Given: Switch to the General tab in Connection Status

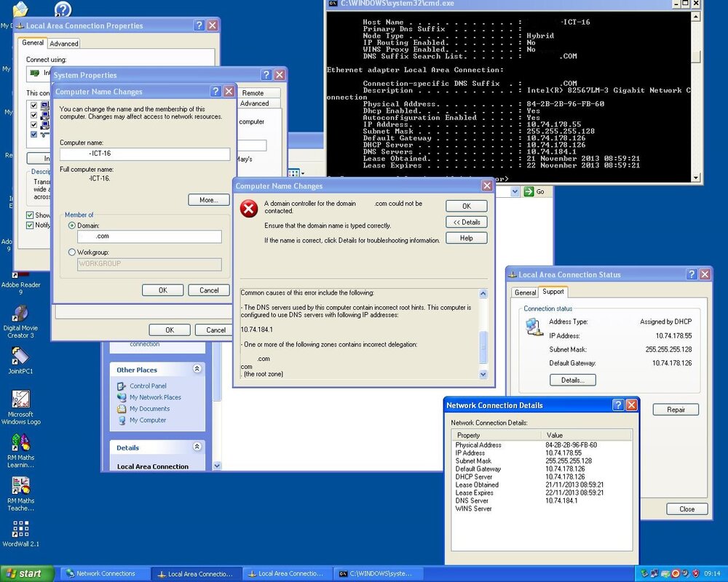Looking at the screenshot, I should pyautogui.click(x=525, y=292).
